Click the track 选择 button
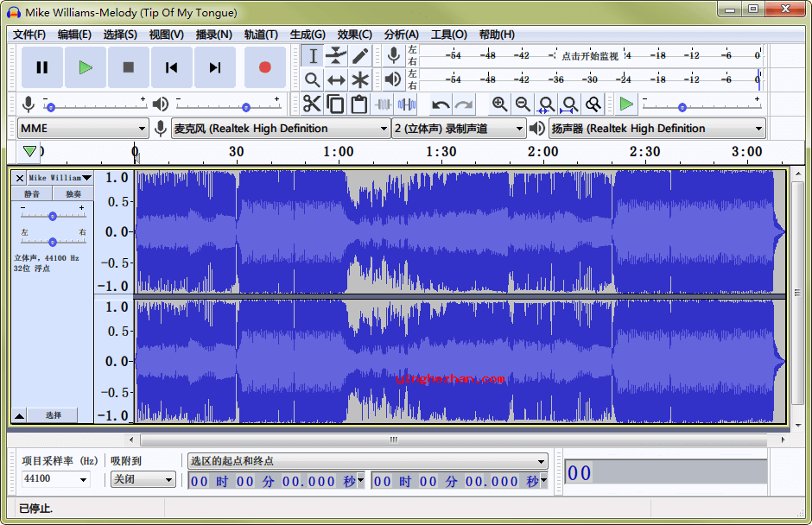The width and height of the screenshot is (812, 525). coord(53,414)
